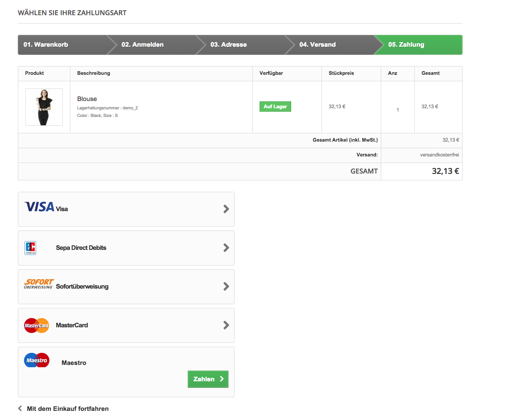This screenshot has width=523, height=420.
Task: Click the Anz column header
Action: [393, 73]
